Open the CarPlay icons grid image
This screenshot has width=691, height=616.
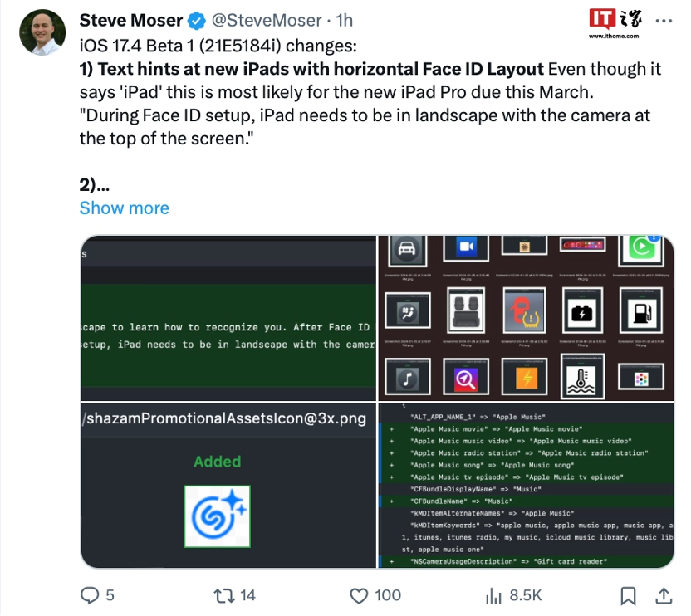[x=527, y=318]
